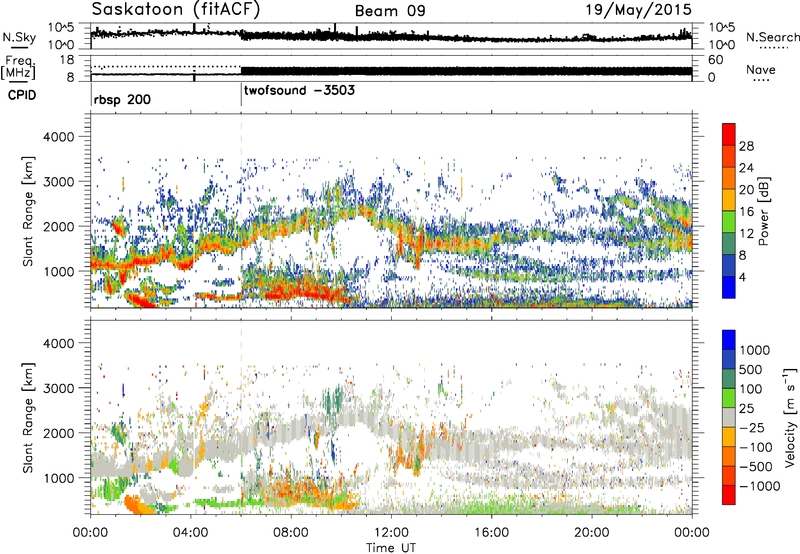Click the '12' tick on Power colorbar
The height and width of the screenshot is (554, 800).
(x=746, y=233)
